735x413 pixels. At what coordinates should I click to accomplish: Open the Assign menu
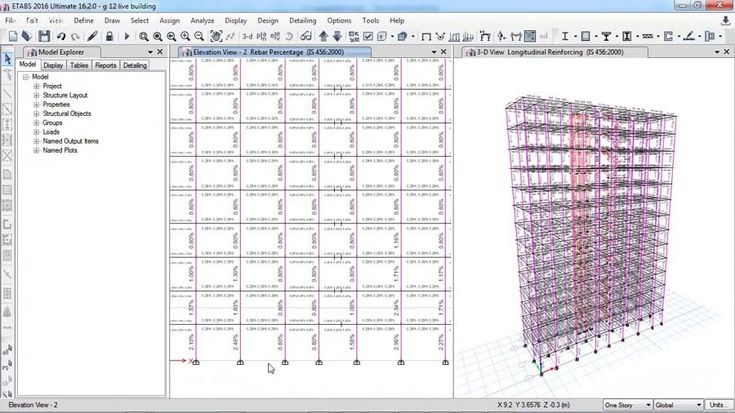[169, 21]
